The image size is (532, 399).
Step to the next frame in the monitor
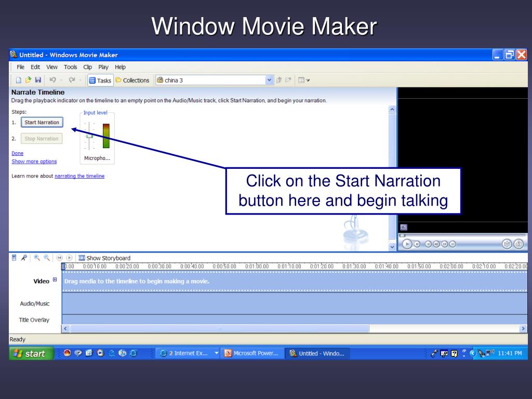445,244
